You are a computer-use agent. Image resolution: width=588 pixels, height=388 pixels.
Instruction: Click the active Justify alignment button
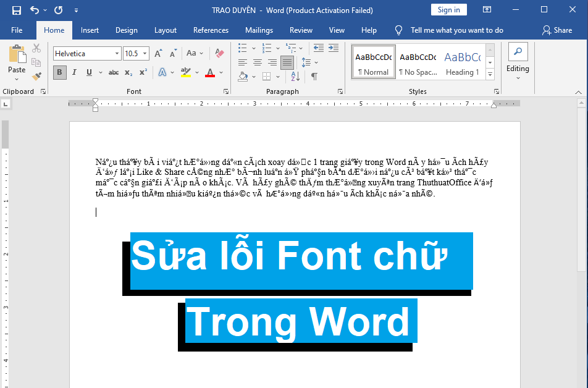(287, 62)
